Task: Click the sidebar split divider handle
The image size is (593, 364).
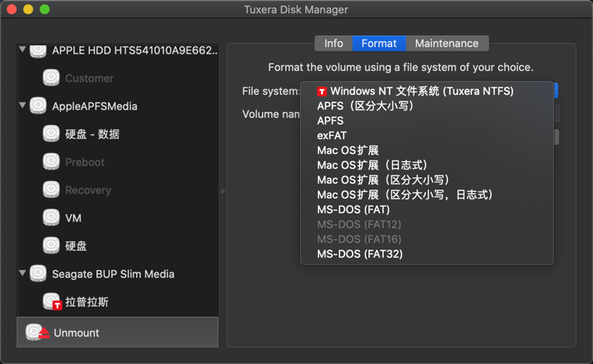Action: [222, 191]
